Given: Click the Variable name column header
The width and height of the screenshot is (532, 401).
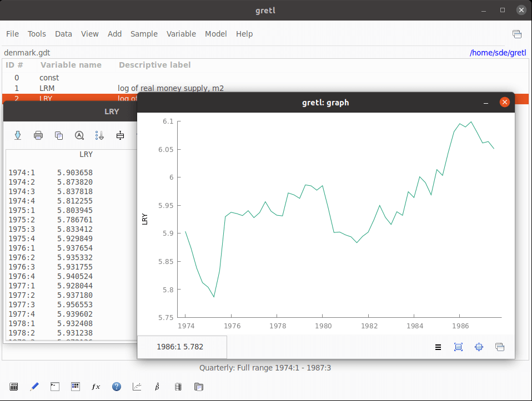Looking at the screenshot, I should [71, 65].
